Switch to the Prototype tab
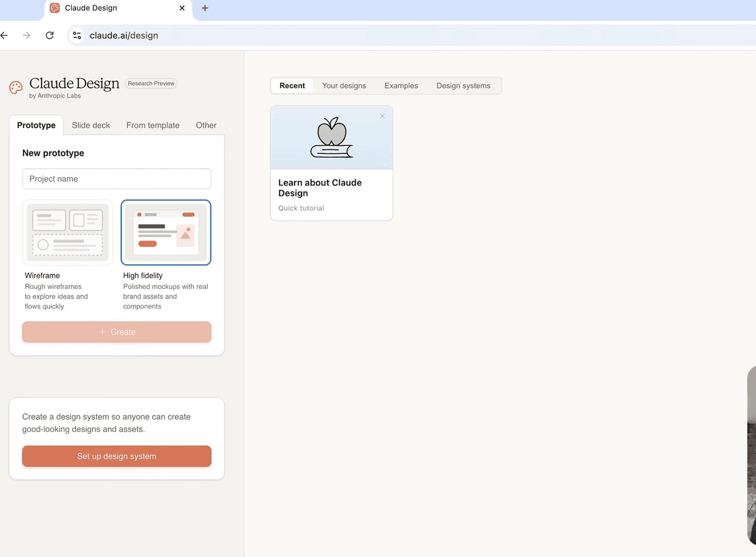 pos(36,125)
